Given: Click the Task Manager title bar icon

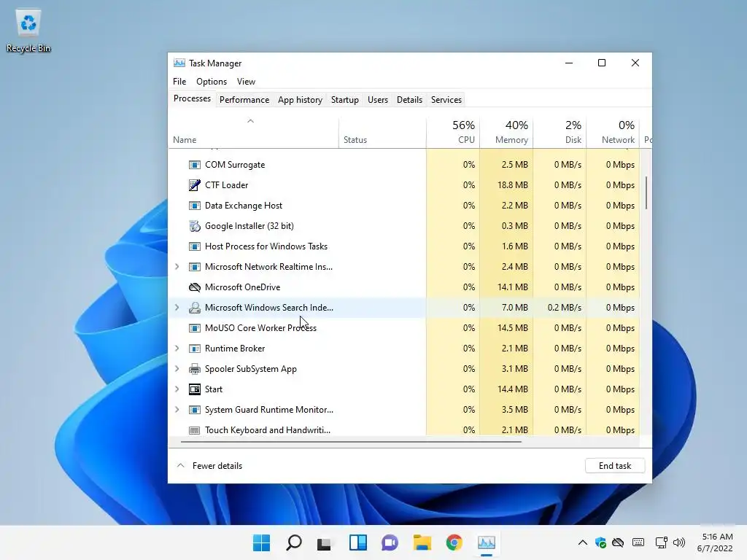Looking at the screenshot, I should click(x=179, y=63).
